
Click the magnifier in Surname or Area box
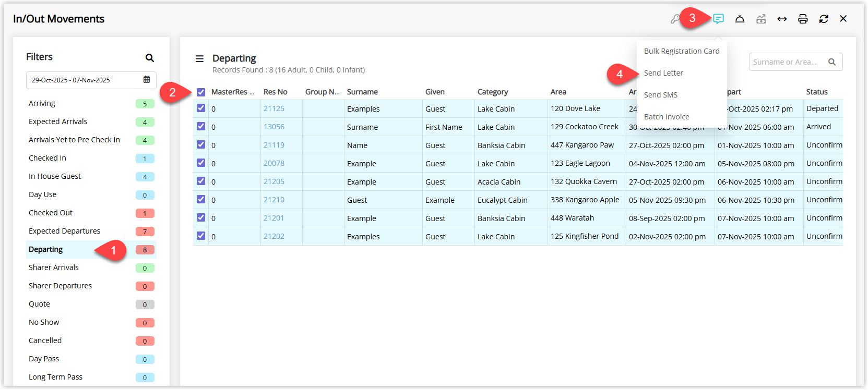pyautogui.click(x=832, y=62)
